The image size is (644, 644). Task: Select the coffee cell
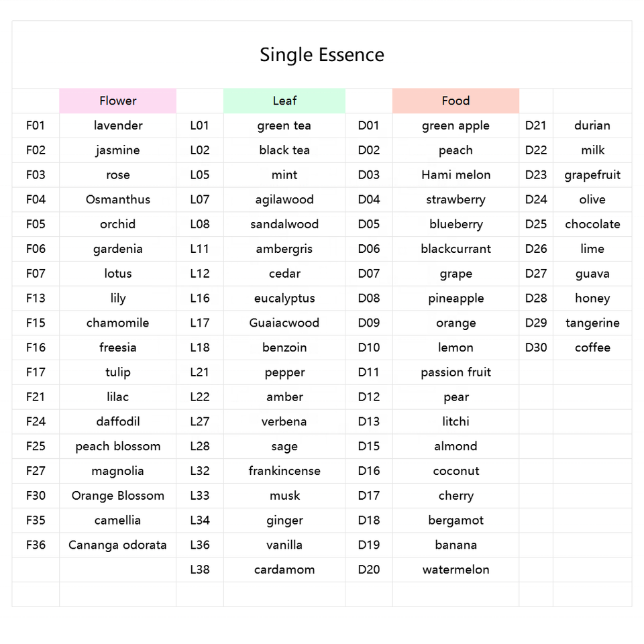592,348
